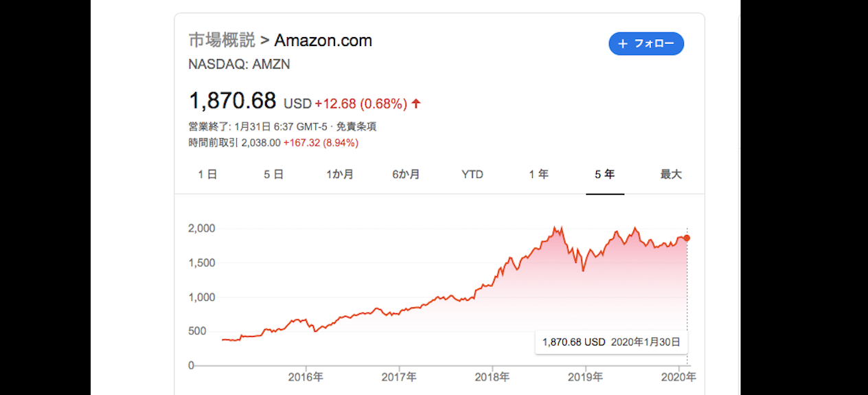Click the chart tooltip showing 2020年1月30日

611,342
